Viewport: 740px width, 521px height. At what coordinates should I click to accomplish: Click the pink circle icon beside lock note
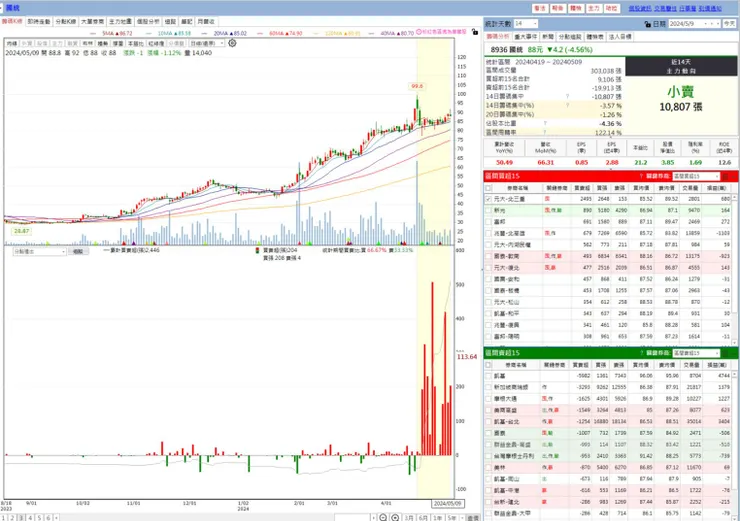(419, 32)
